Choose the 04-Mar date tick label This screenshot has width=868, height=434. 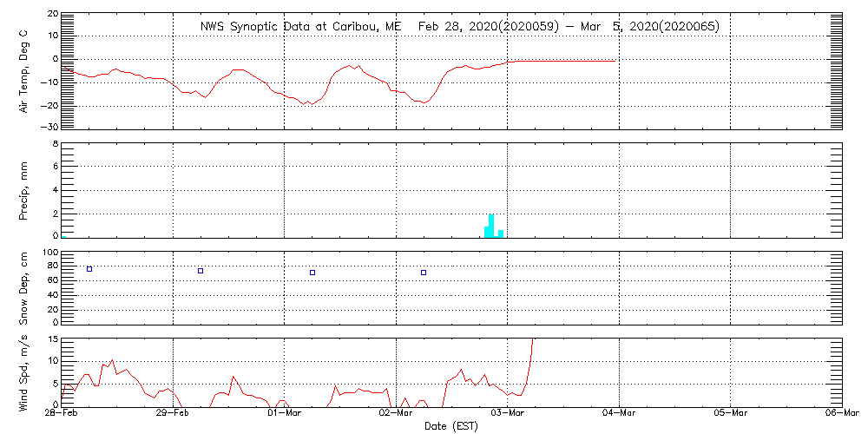point(619,414)
